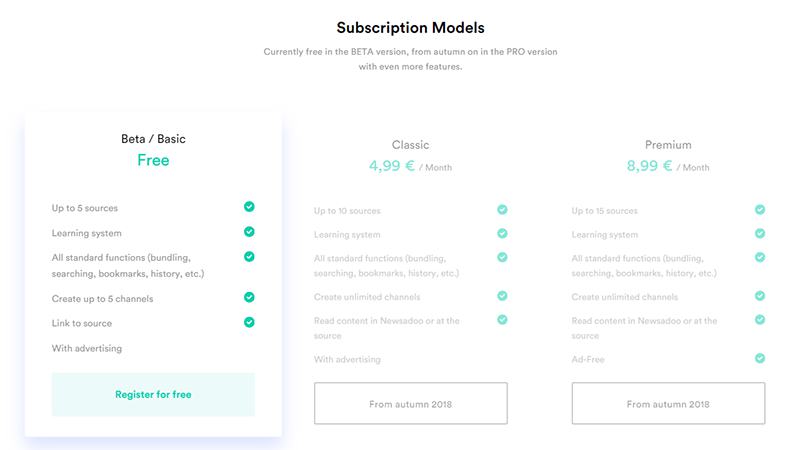Click the checkmark beside Up to 15 sources
The height and width of the screenshot is (450, 800).
[760, 210]
